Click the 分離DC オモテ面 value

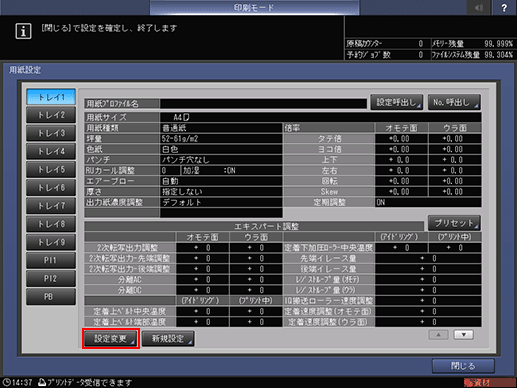tap(202, 290)
